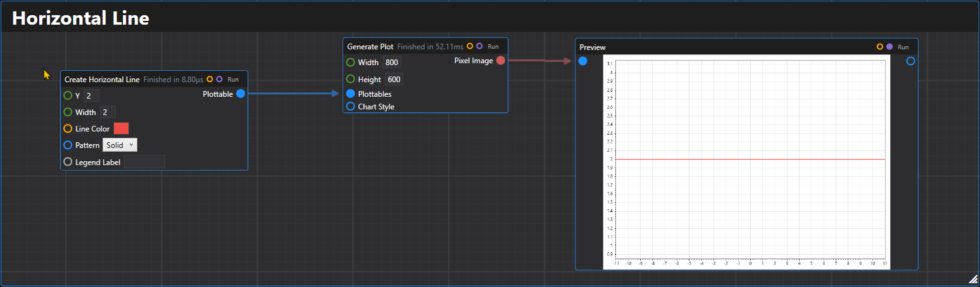Click the 'Finished in 52.11ms' status text
The width and height of the screenshot is (980, 287).
point(430,46)
